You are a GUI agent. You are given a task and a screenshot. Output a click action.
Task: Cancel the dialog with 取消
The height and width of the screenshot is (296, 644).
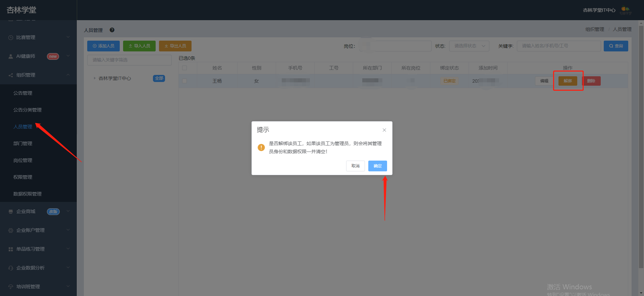click(x=356, y=166)
